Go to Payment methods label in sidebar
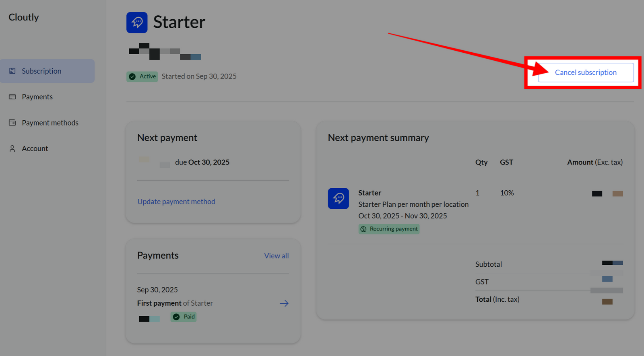 tap(50, 123)
